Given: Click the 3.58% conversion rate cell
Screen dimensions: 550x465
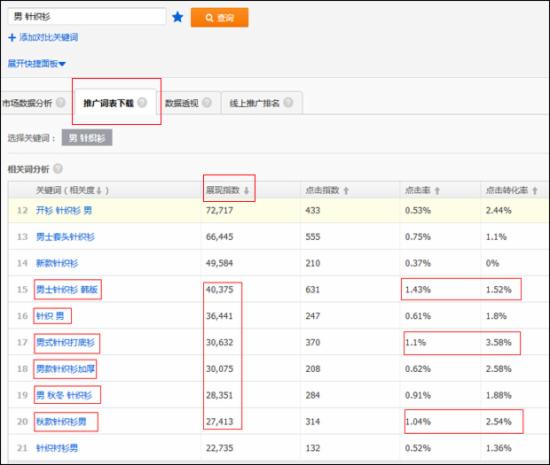Looking at the screenshot, I should click(x=498, y=342).
